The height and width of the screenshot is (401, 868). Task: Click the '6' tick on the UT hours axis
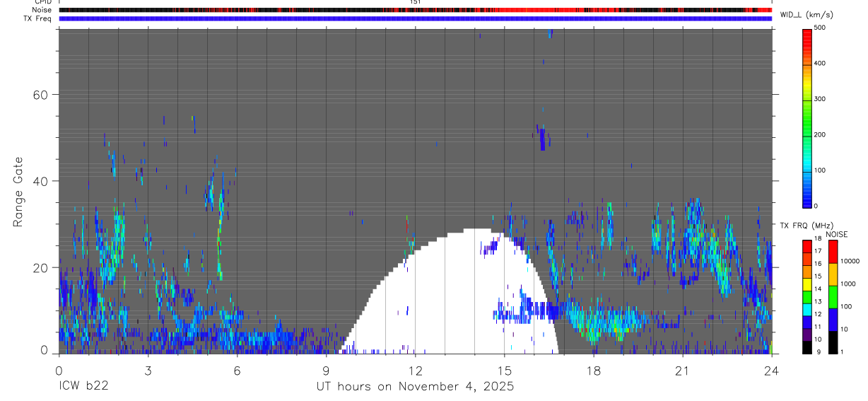pos(237,371)
